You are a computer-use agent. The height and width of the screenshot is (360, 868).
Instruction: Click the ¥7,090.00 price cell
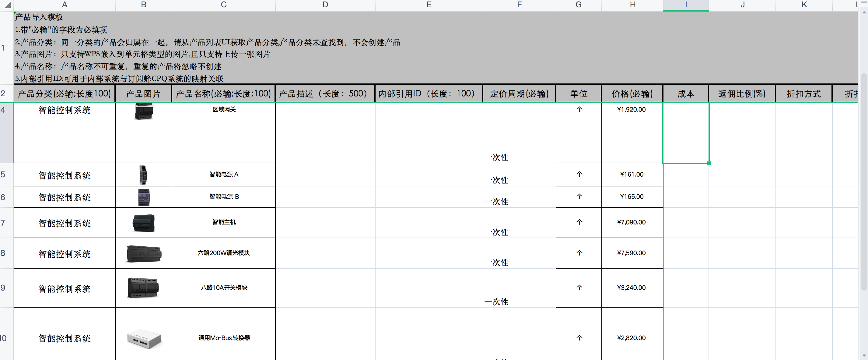coord(632,222)
